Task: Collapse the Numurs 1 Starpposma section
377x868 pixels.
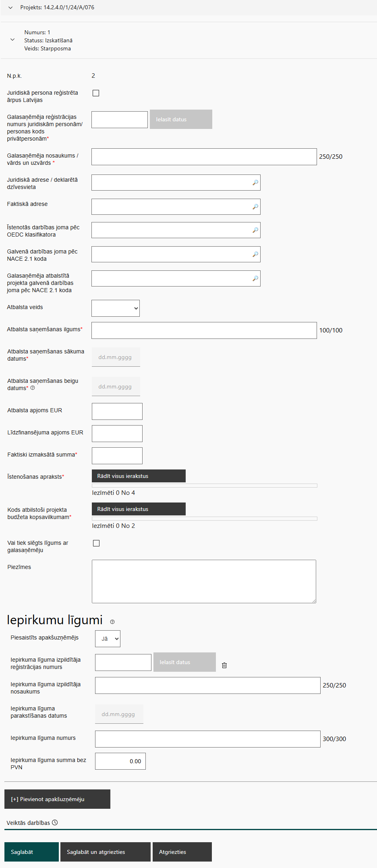Action: [12, 40]
